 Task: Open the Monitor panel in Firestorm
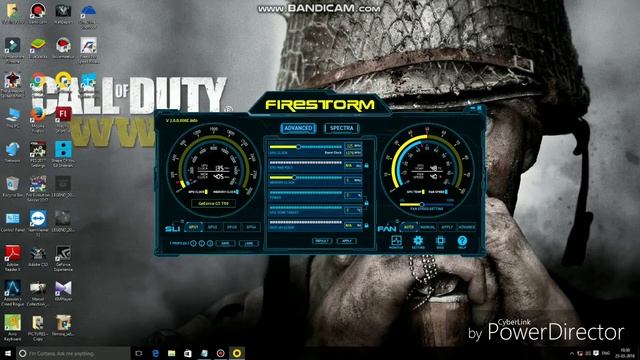[396, 242]
